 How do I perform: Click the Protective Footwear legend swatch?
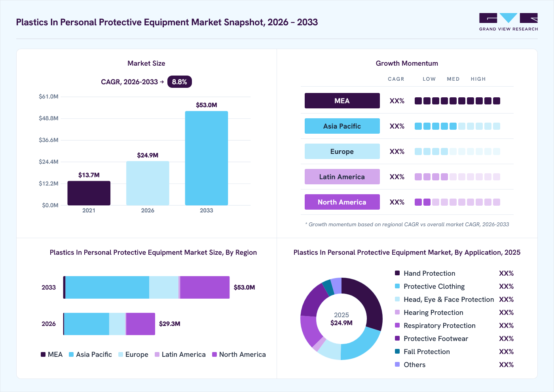coord(397,338)
